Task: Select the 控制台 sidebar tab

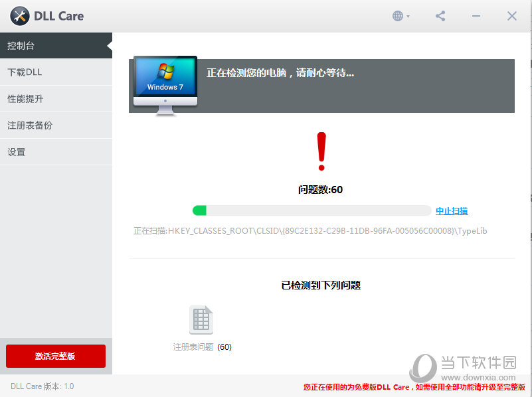Action: (x=56, y=45)
